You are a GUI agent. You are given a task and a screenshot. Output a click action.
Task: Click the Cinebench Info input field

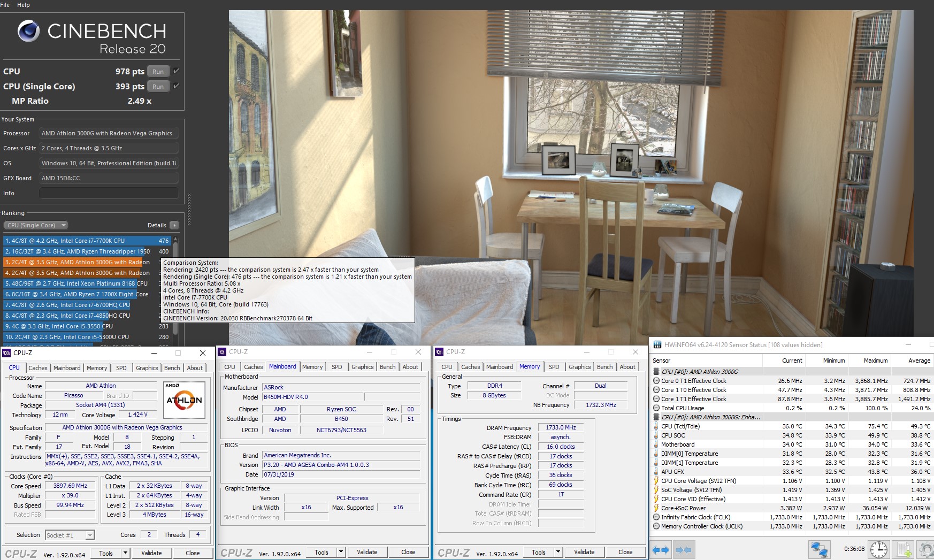[109, 193]
